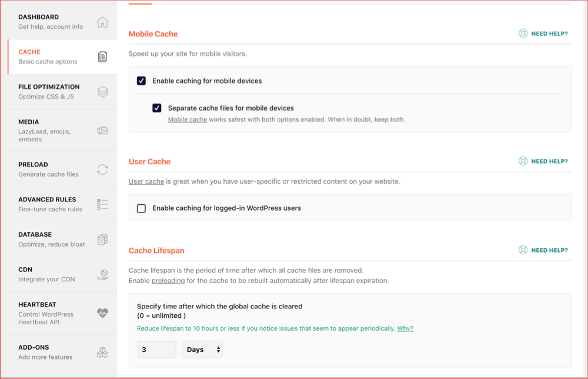Open Heartbeat API control section

(62, 313)
